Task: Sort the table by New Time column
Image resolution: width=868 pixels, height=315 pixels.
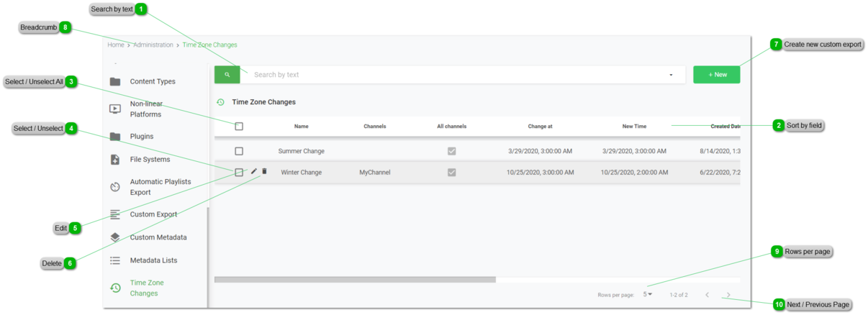Action: tap(634, 127)
